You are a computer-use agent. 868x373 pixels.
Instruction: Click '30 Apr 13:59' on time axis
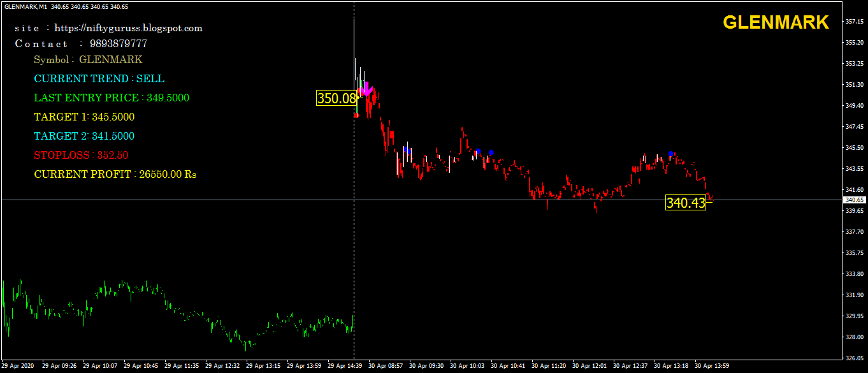[x=712, y=367]
